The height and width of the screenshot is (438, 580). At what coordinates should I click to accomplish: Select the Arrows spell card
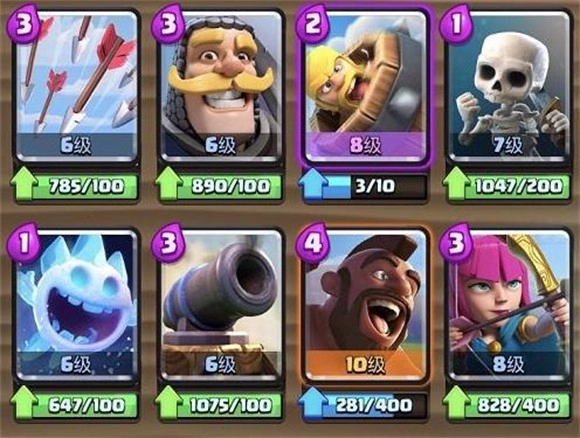point(77,86)
